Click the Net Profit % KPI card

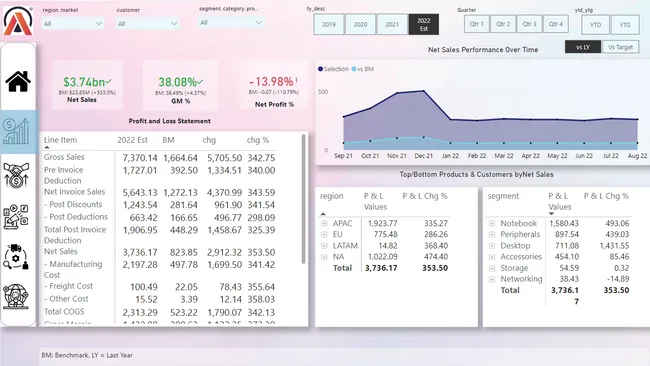tap(274, 85)
